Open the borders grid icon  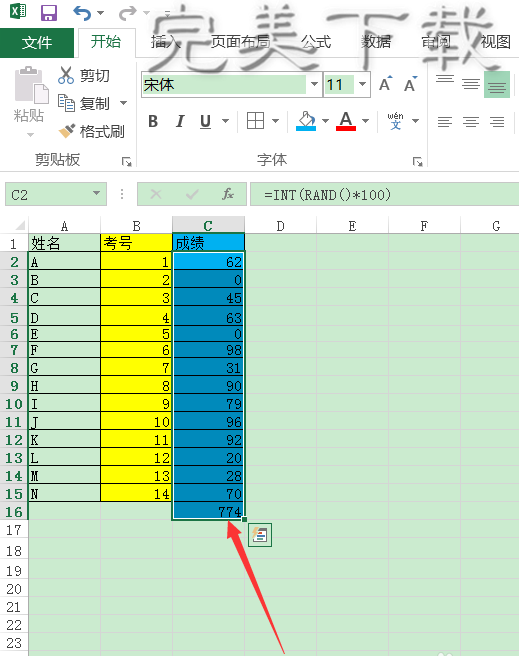coord(255,121)
